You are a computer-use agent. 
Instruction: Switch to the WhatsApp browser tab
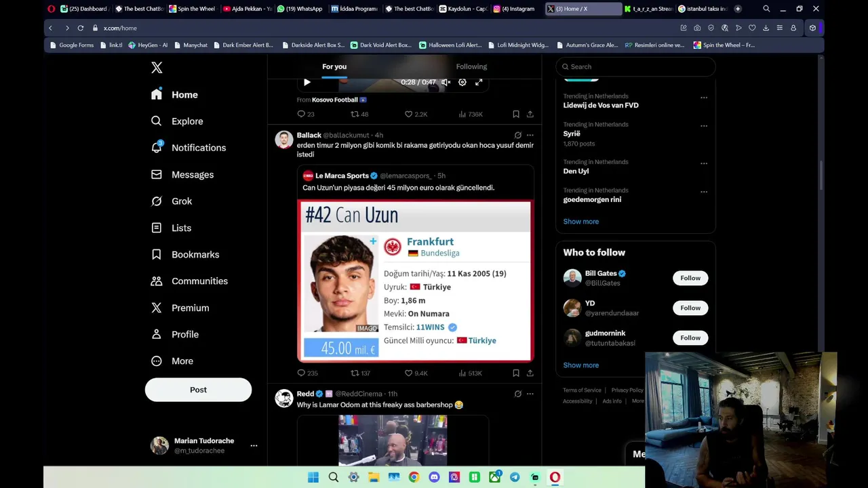[x=299, y=9]
